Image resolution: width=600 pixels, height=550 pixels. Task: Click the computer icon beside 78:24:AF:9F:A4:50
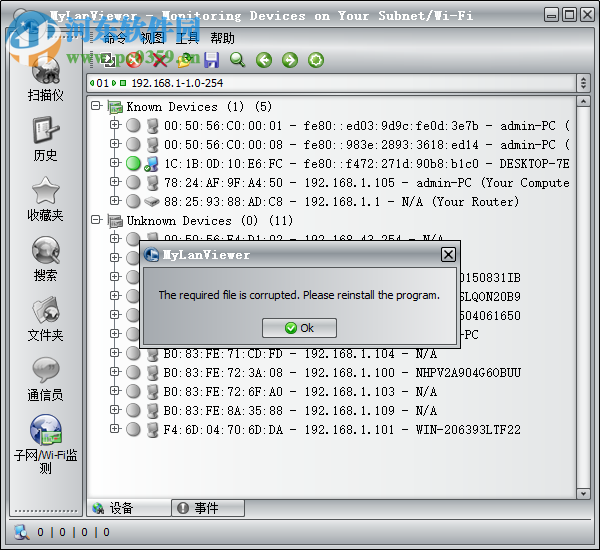point(152,183)
